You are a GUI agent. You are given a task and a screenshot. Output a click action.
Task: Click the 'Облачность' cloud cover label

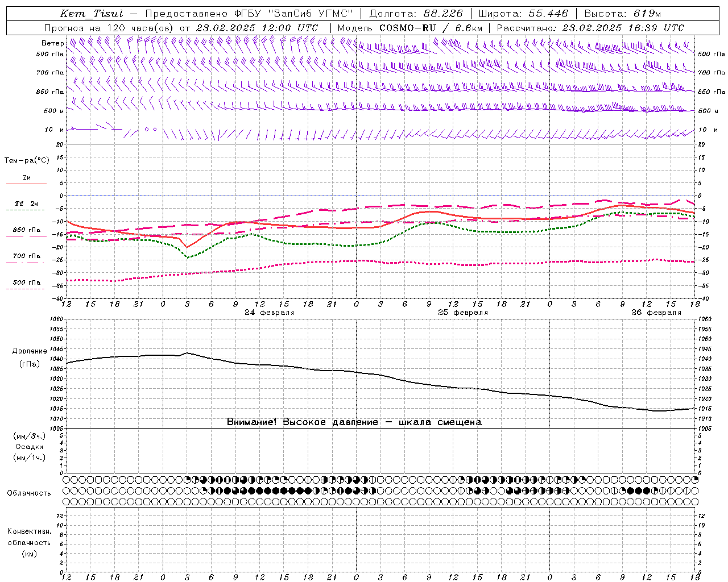[x=29, y=493]
